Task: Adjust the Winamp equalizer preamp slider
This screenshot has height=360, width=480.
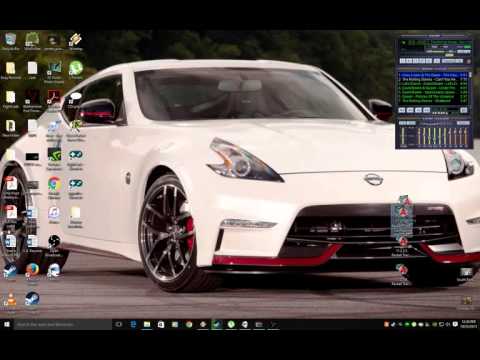Action: pos(403,136)
